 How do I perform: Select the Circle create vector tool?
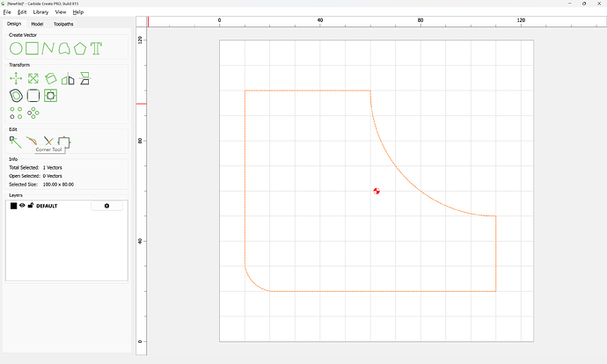pos(16,48)
